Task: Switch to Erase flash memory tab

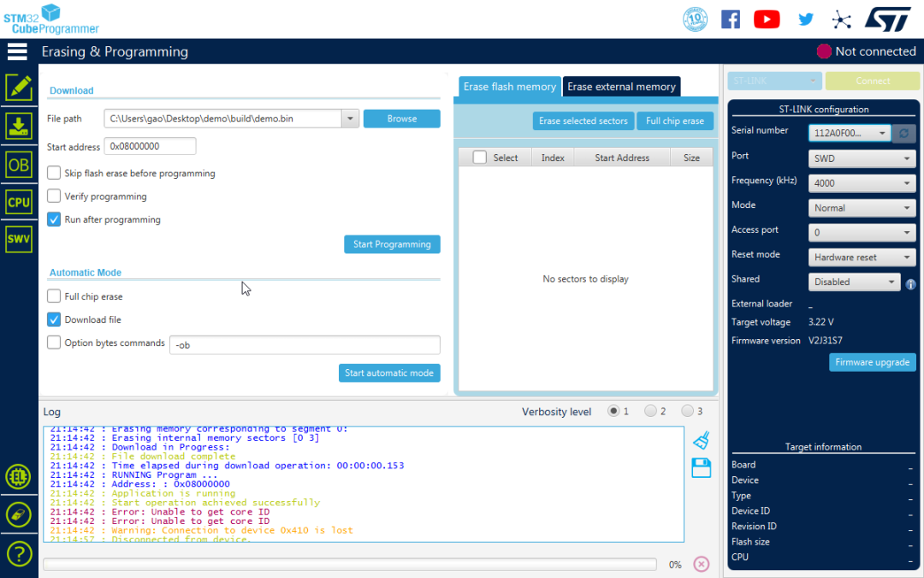Action: point(509,86)
